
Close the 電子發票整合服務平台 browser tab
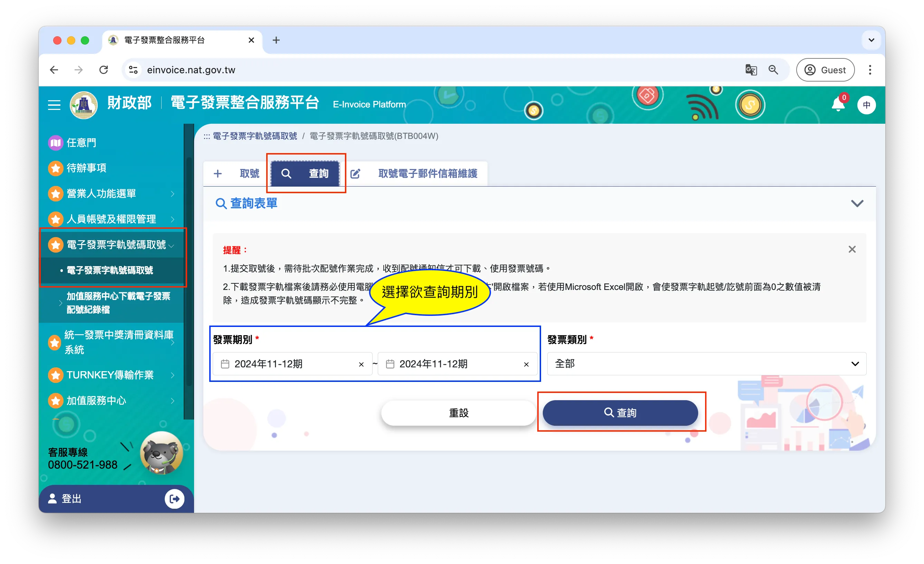(x=251, y=40)
